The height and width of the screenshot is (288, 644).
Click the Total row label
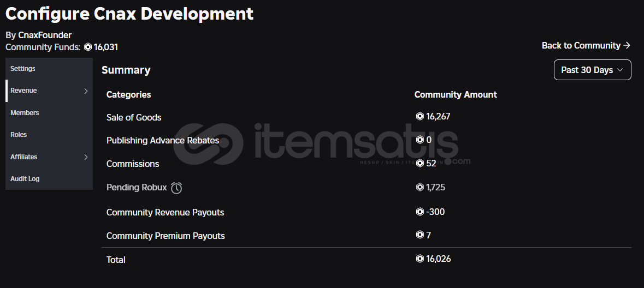pyautogui.click(x=116, y=260)
